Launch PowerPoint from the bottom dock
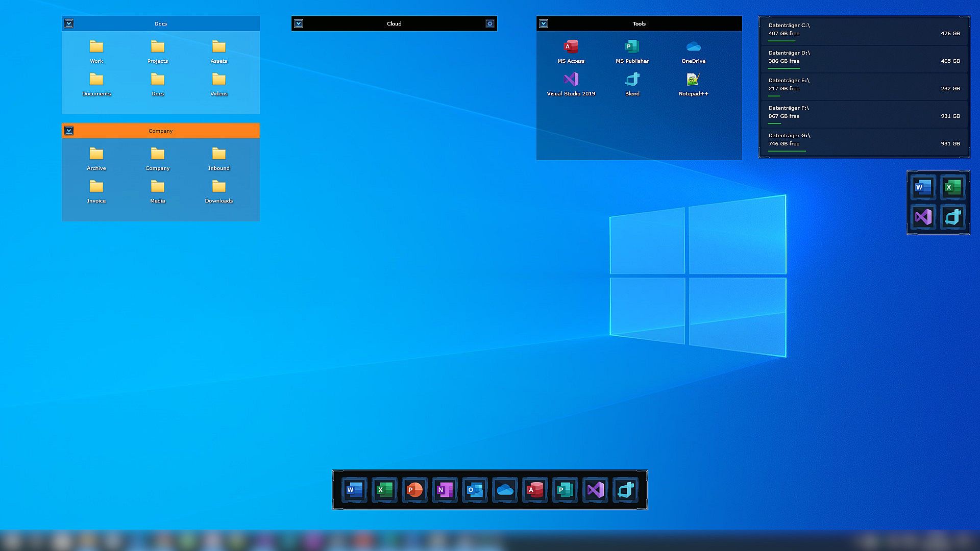 coord(414,490)
